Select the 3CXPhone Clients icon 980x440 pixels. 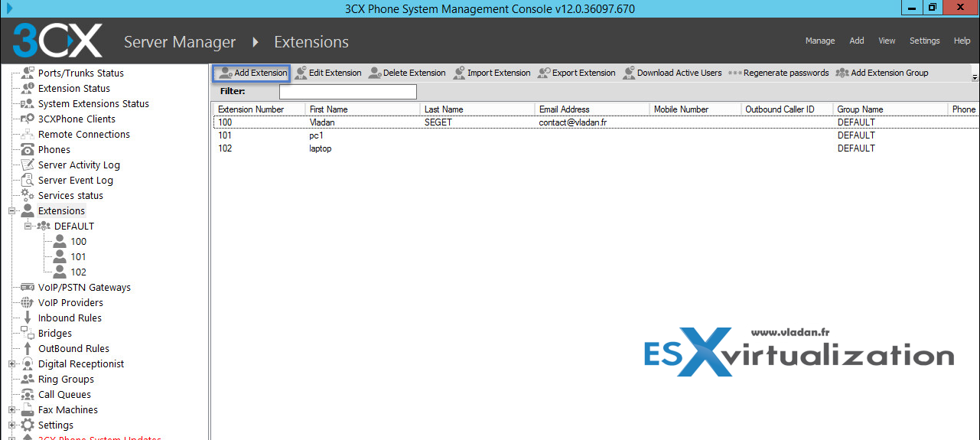coord(28,119)
